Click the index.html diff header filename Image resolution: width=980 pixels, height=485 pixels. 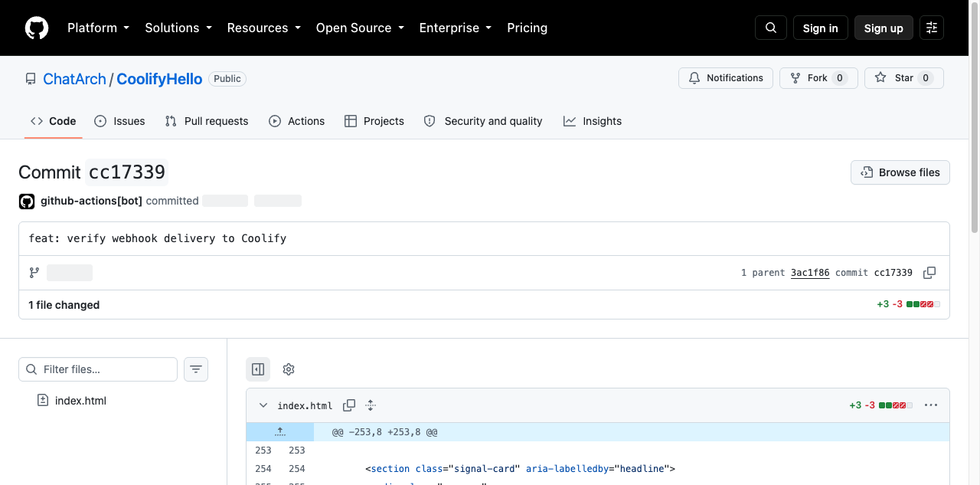pyautogui.click(x=305, y=405)
